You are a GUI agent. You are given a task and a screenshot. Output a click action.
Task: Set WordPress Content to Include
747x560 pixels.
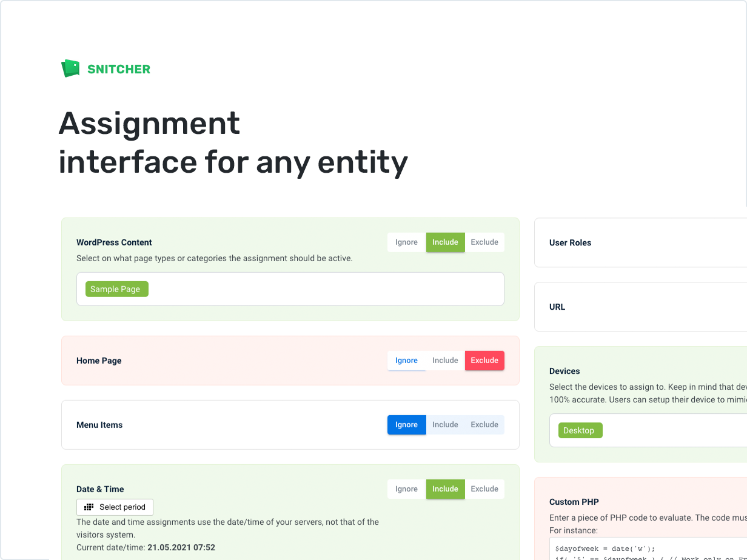[x=445, y=242]
